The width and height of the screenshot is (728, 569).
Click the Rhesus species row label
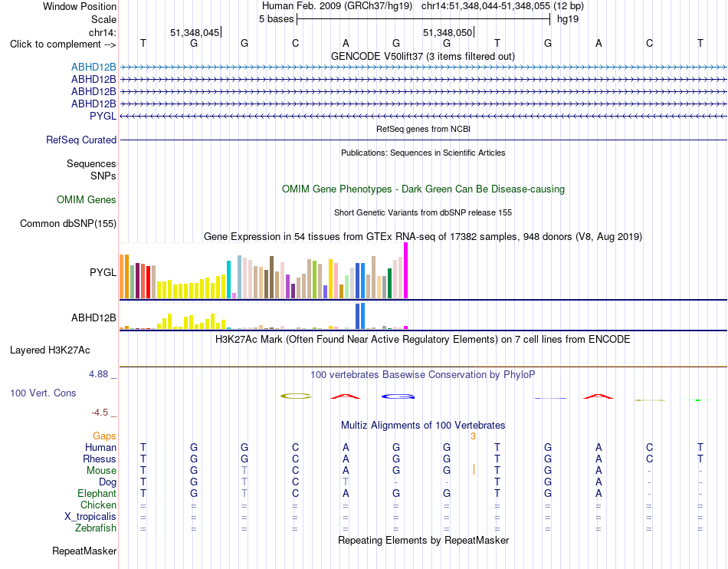[x=100, y=459]
